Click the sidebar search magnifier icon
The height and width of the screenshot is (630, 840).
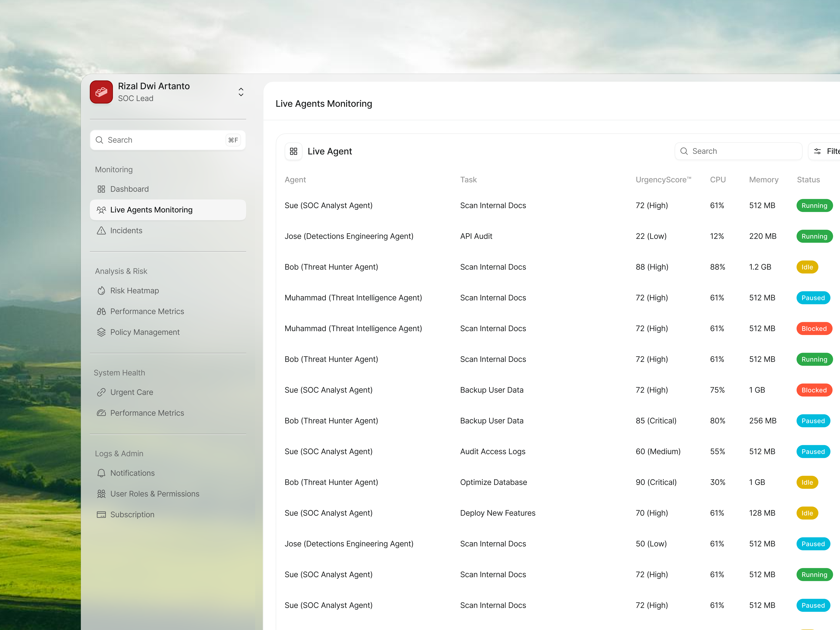coord(99,140)
